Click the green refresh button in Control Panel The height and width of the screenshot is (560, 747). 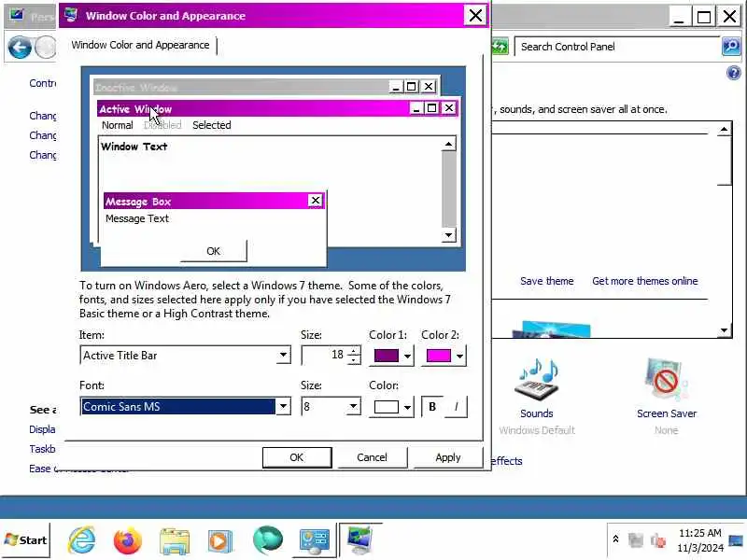click(500, 47)
